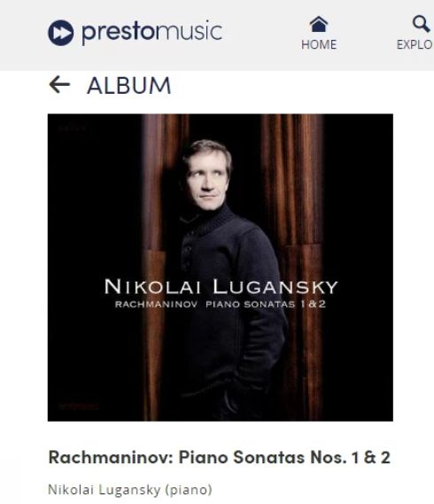434x504 pixels.
Task: Select the EXPLORE navigation label
Action: (x=415, y=44)
